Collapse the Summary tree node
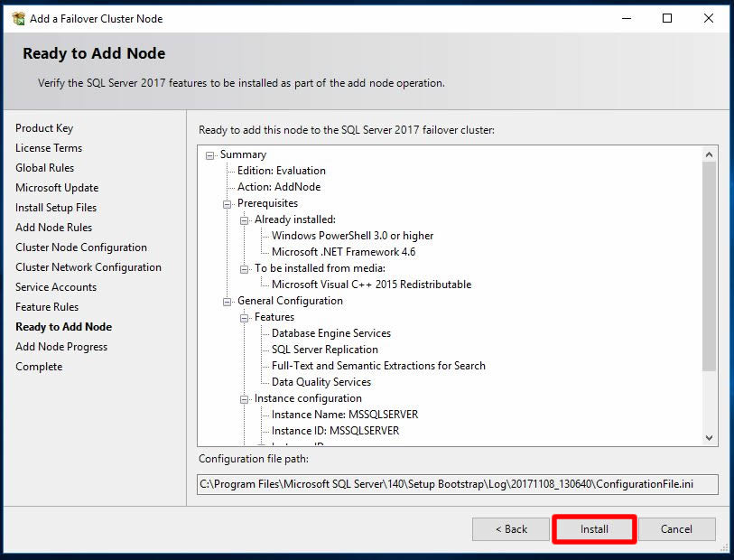The height and width of the screenshot is (560, 734). pyautogui.click(x=210, y=155)
